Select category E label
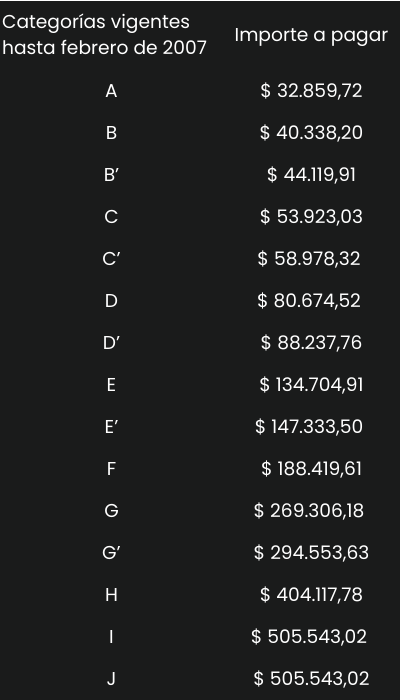Image resolution: width=400 pixels, height=700 pixels. [x=111, y=385]
